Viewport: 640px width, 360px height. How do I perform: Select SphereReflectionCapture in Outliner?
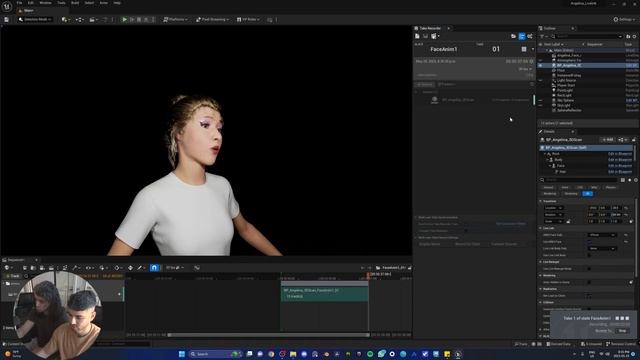(x=569, y=110)
